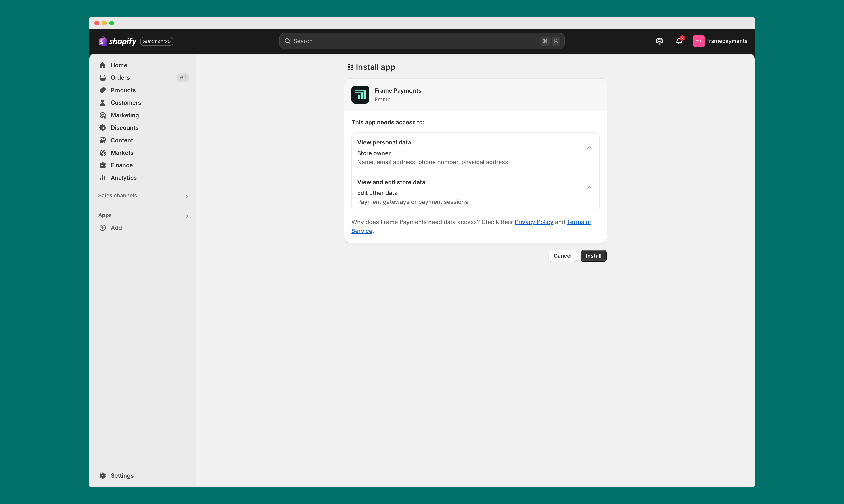Open the Sidekick assistant icon
Screen dimensions: 844x504
(x=659, y=41)
